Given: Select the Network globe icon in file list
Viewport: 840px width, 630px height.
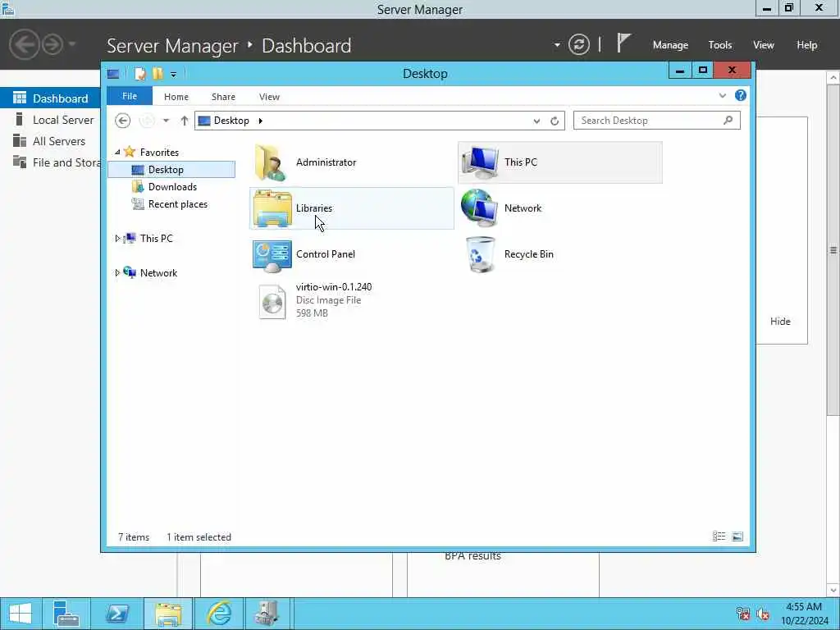Looking at the screenshot, I should 479,208.
